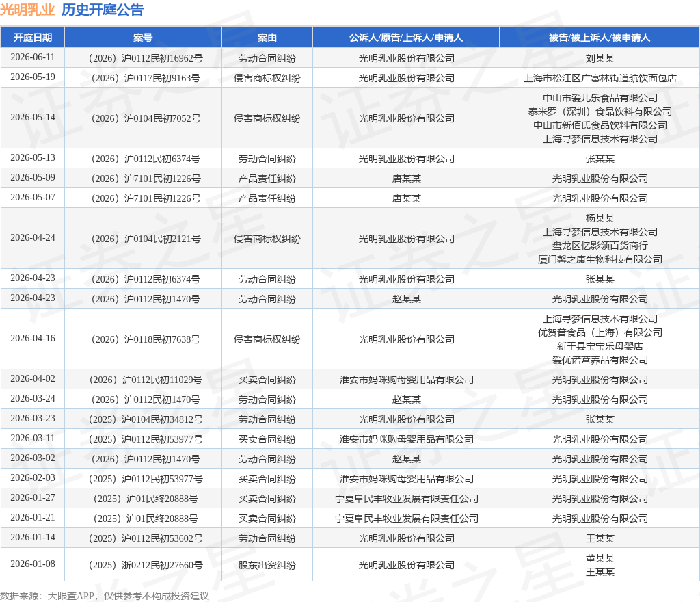This screenshot has height=602, width=700.
Task: Click the 案号 column header
Action: click(143, 38)
